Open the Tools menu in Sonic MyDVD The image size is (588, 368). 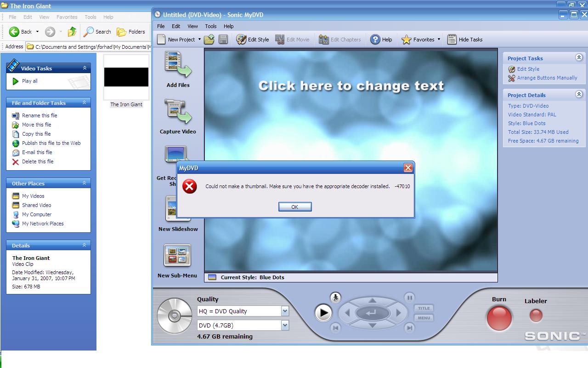210,26
